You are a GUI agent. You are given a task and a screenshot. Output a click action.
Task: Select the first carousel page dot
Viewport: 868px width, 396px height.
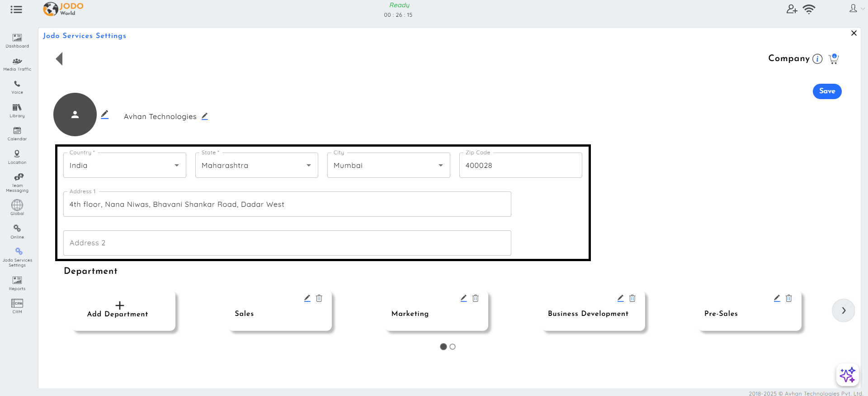coord(443,347)
